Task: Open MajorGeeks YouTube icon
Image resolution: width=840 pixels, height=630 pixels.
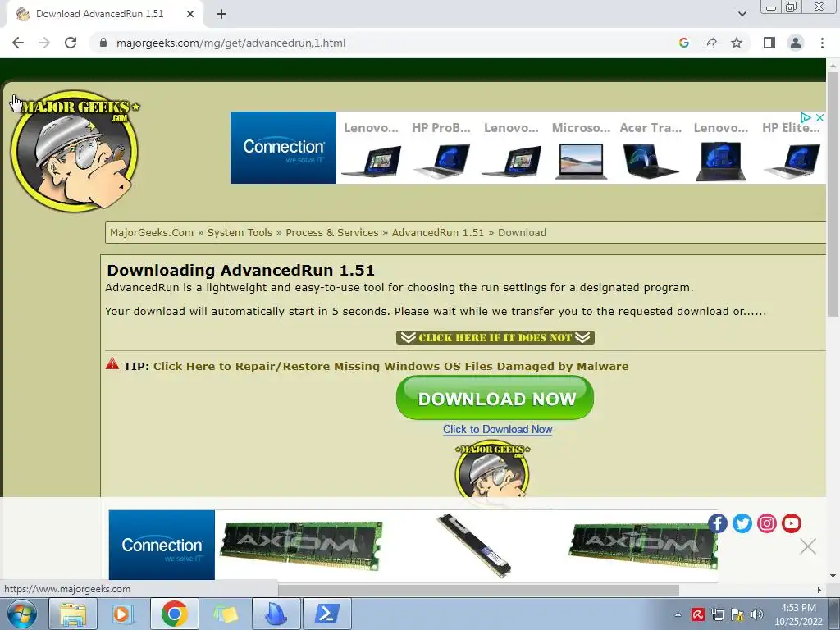Action: [792, 523]
